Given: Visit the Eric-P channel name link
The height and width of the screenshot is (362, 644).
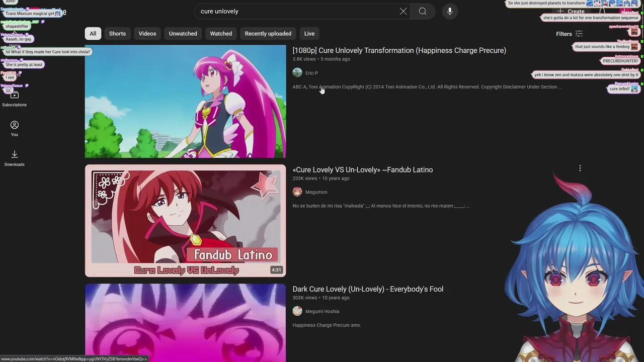Looking at the screenshot, I should click(311, 73).
